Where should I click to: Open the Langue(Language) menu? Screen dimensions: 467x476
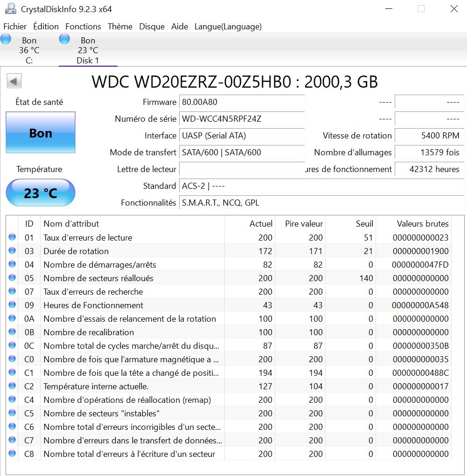[228, 27]
